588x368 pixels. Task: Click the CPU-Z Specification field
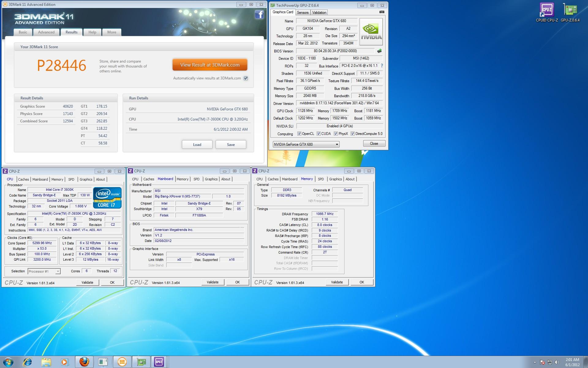tap(74, 213)
